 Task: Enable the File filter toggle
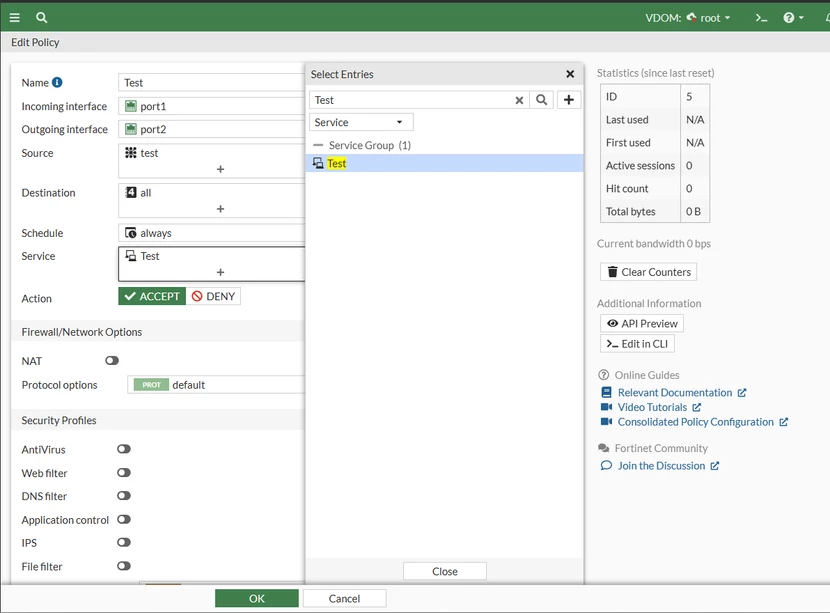point(124,566)
